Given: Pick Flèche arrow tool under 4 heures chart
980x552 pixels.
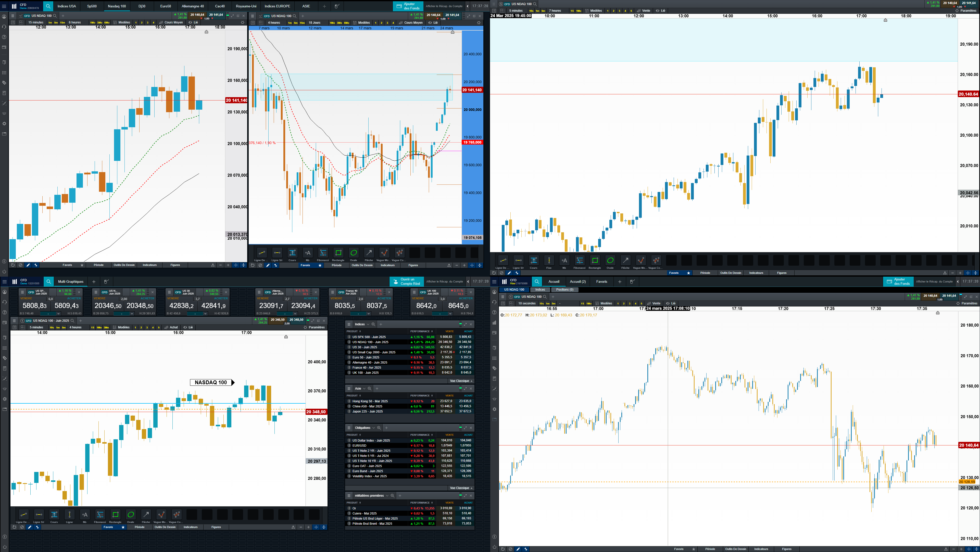Looking at the screenshot, I should pyautogui.click(x=369, y=253).
